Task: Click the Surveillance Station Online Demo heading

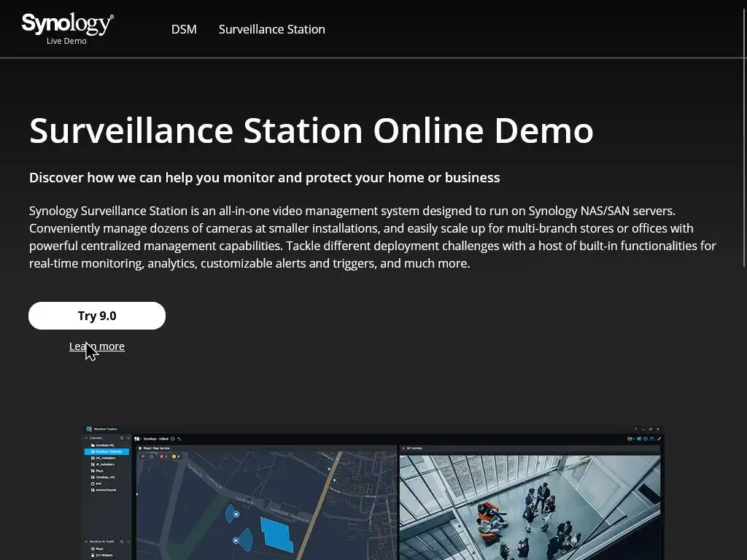Action: [311, 130]
